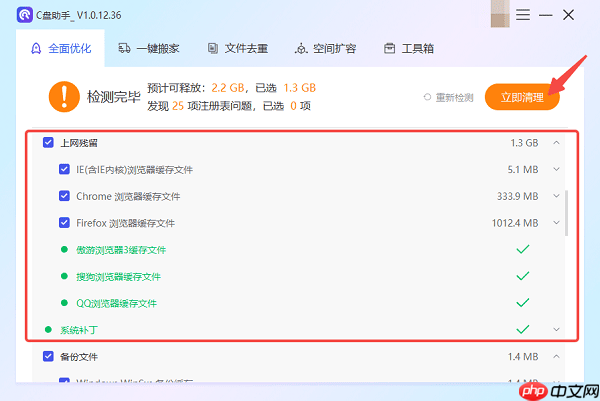The height and width of the screenshot is (401, 600).
Task: Uncheck Firefox 浏览器缓存文件 checkbox
Action: [x=64, y=223]
